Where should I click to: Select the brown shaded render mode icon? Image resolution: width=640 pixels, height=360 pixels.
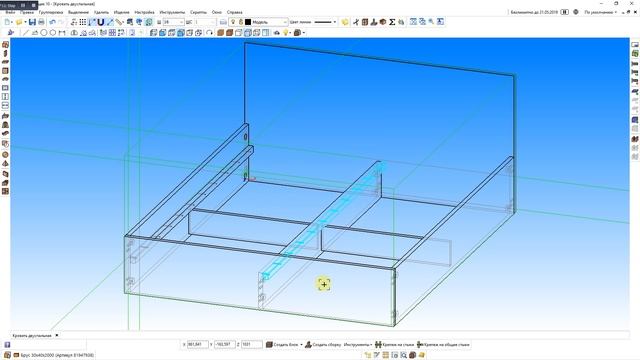[220, 33]
